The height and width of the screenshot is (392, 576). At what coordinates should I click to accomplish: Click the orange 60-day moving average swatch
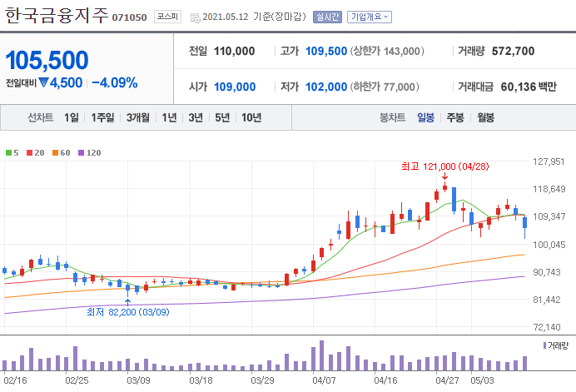click(56, 153)
